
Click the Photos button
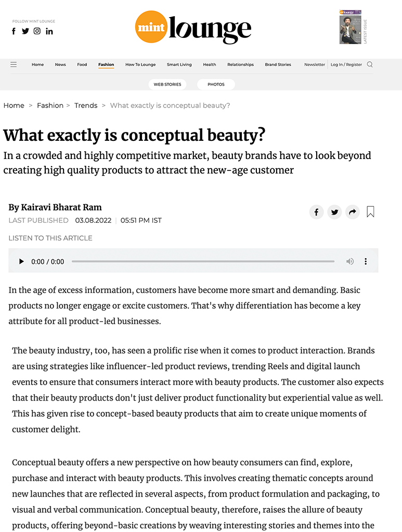(216, 84)
